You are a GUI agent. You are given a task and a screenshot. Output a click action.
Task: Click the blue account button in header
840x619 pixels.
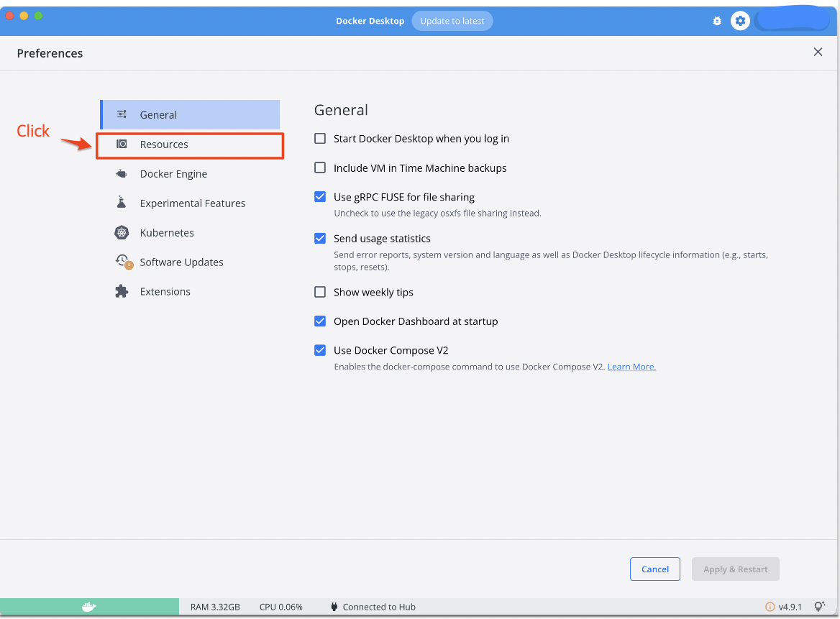pos(792,20)
